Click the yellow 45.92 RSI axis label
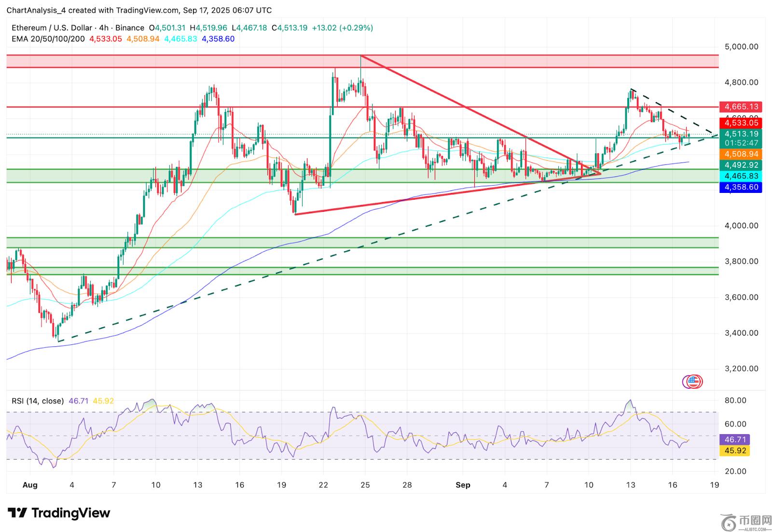Screen dimensions: 772x532 click(735, 450)
